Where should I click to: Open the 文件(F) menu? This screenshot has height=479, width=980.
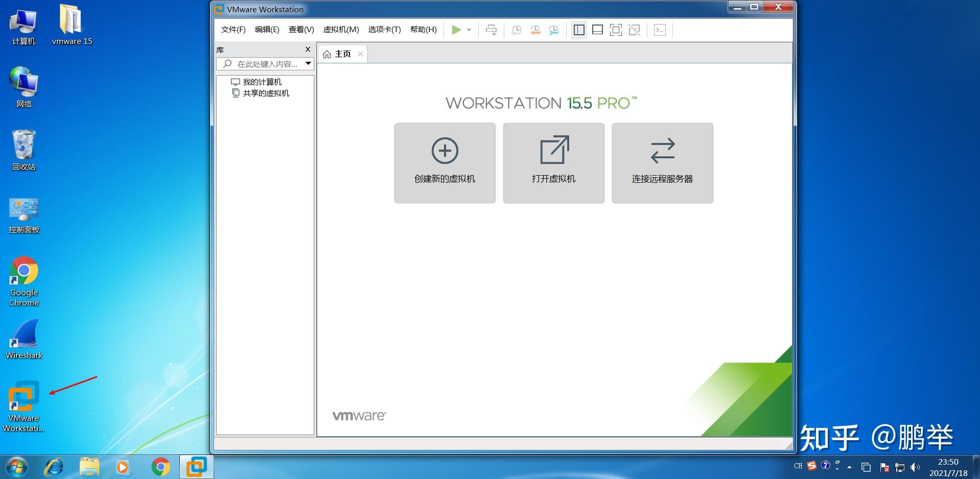233,30
